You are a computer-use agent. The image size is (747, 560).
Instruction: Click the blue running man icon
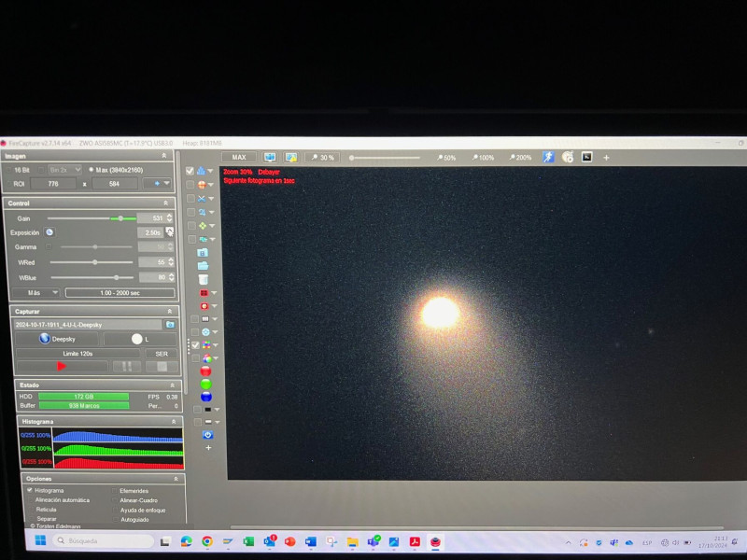coord(548,157)
